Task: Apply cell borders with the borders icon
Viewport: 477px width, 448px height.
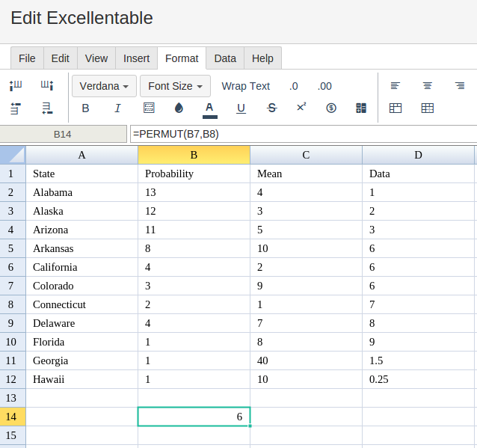Action: [x=149, y=108]
